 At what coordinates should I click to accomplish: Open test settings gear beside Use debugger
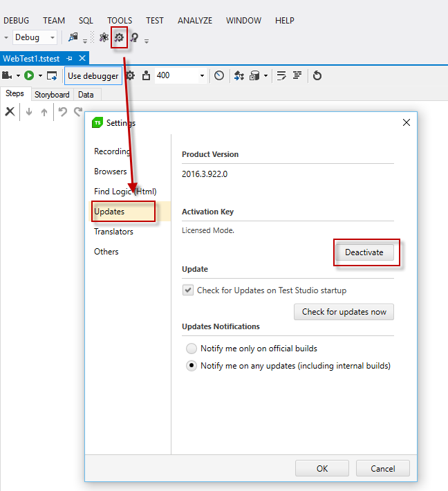click(130, 75)
